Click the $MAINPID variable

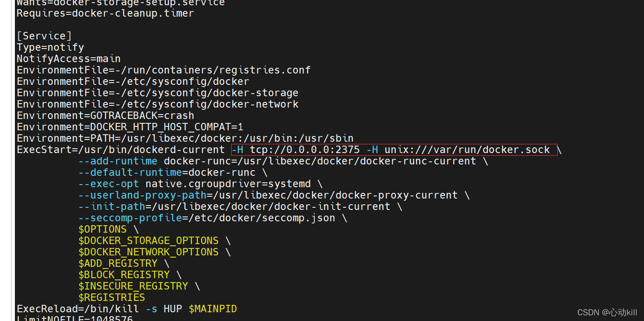click(x=213, y=309)
